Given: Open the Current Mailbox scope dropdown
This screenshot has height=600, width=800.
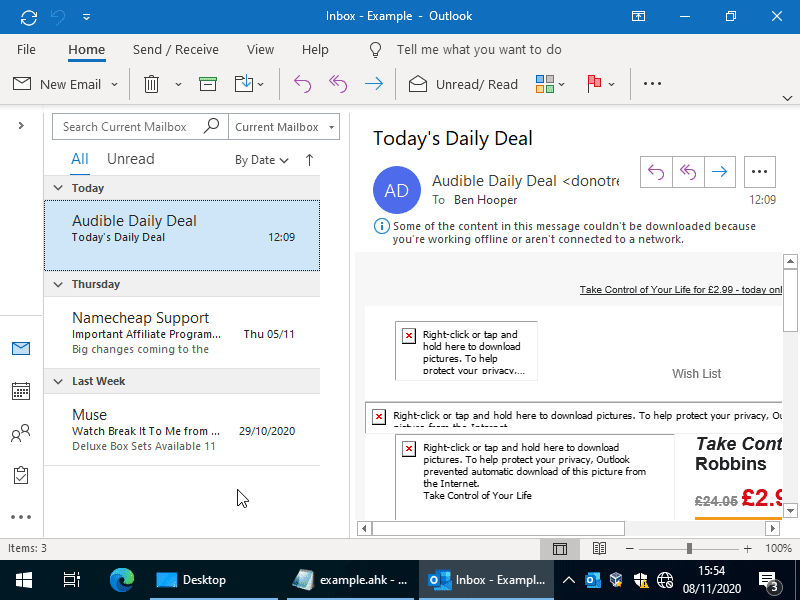Looking at the screenshot, I should click(x=284, y=127).
